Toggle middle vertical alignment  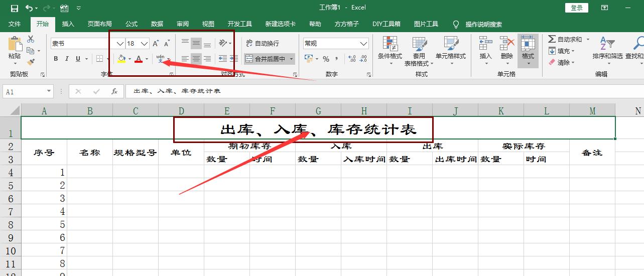(x=196, y=44)
